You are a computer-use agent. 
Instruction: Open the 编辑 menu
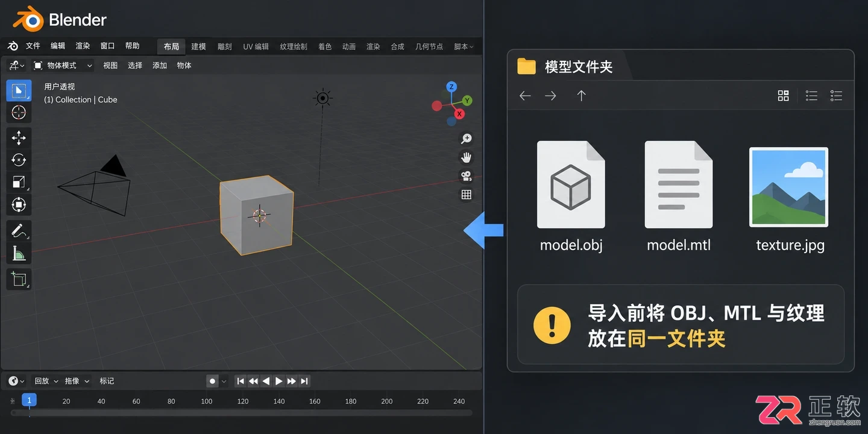pos(58,46)
